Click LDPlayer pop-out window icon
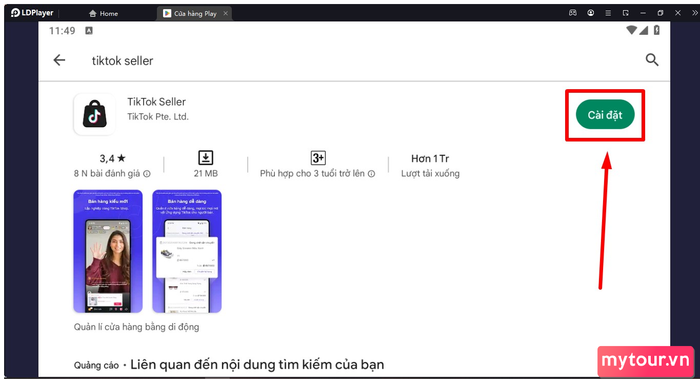700x385 pixels. pyautogui.click(x=625, y=13)
